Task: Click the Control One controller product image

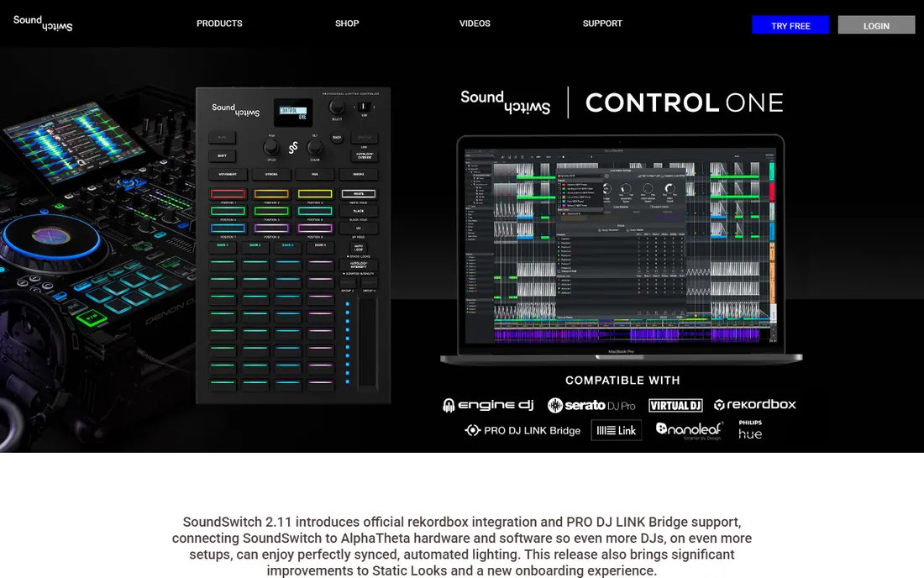Action: pyautogui.click(x=293, y=245)
